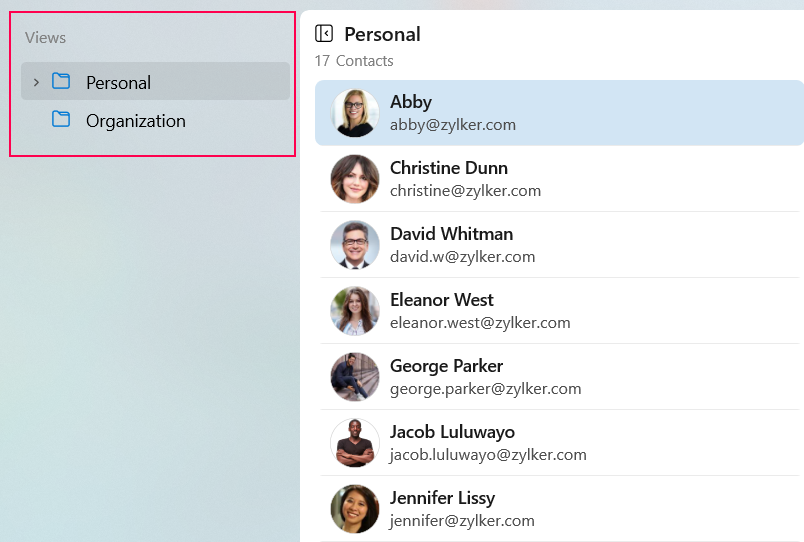Image resolution: width=804 pixels, height=542 pixels.
Task: Click Eleanor West's avatar
Action: pos(355,311)
